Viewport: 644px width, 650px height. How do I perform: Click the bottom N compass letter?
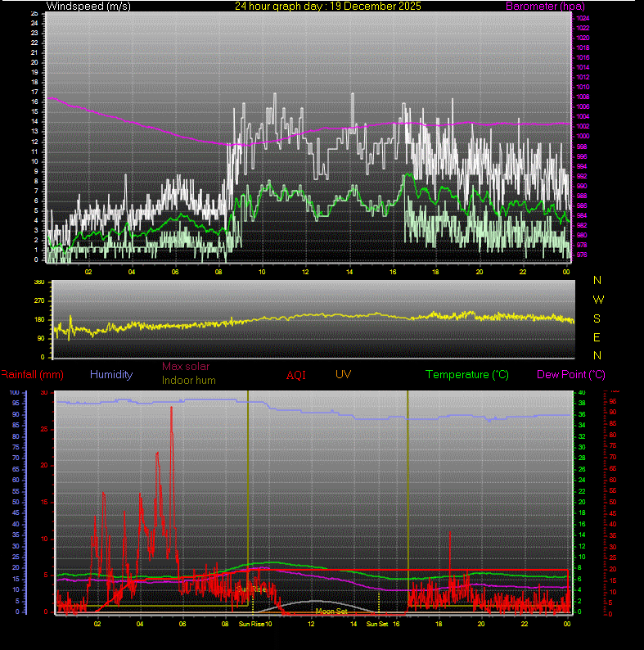click(597, 355)
